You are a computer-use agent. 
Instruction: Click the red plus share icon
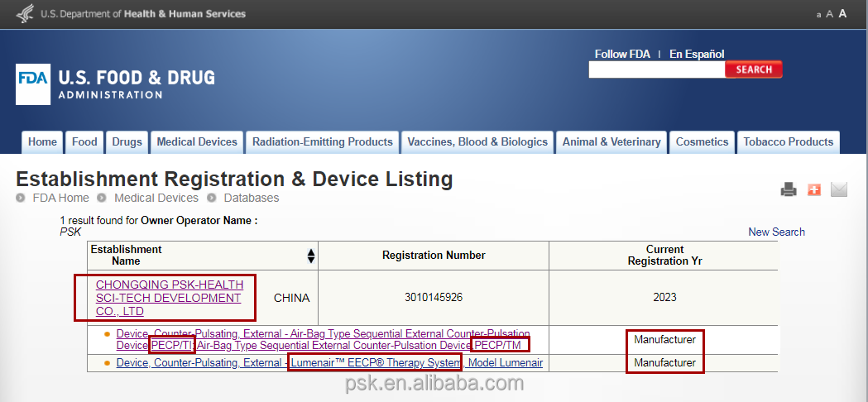tap(814, 189)
